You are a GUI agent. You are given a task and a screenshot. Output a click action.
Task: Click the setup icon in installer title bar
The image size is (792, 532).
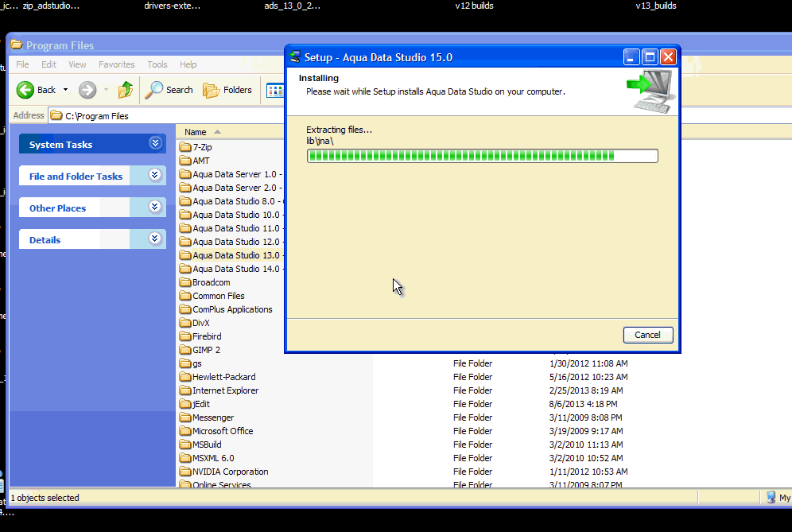294,57
